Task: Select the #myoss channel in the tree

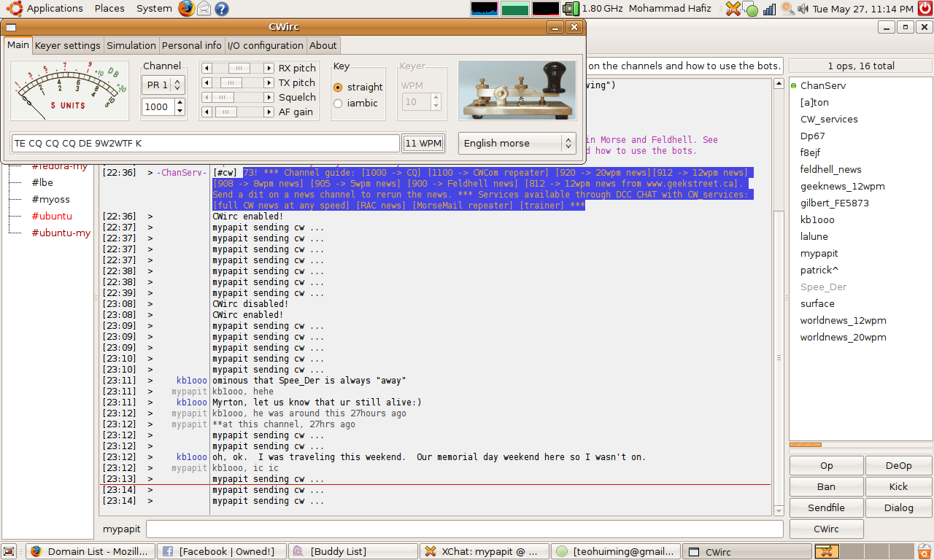Action: click(50, 199)
